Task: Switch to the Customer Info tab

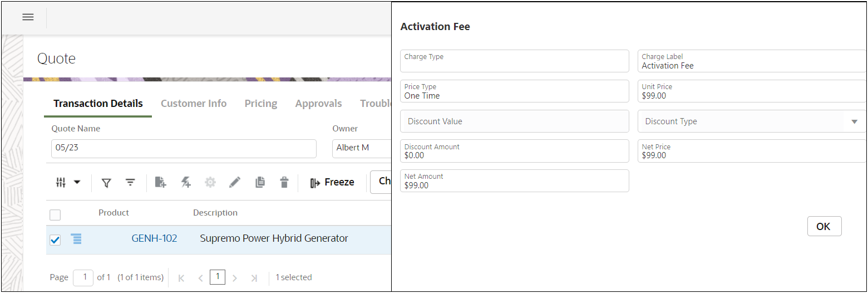Action: pyautogui.click(x=194, y=104)
